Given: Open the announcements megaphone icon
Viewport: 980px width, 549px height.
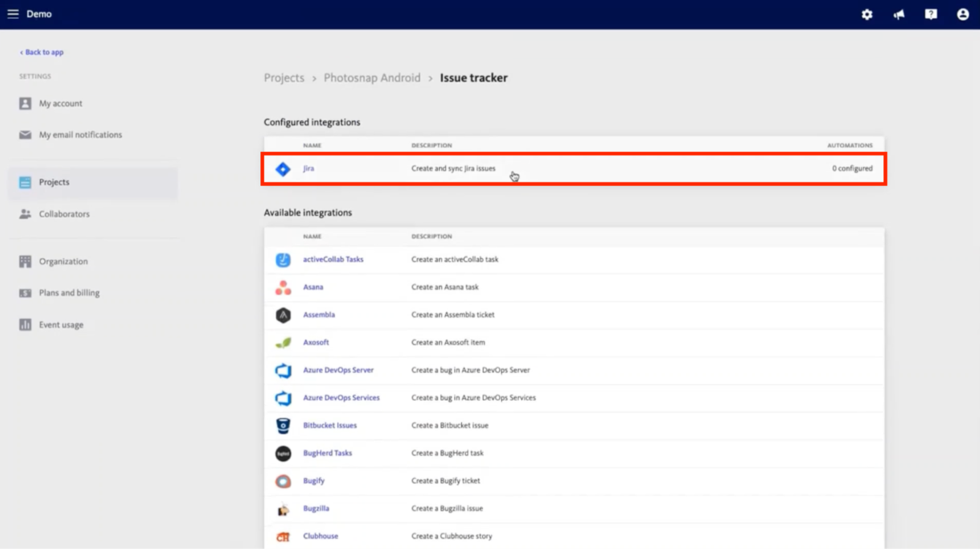Looking at the screenshot, I should coord(899,14).
